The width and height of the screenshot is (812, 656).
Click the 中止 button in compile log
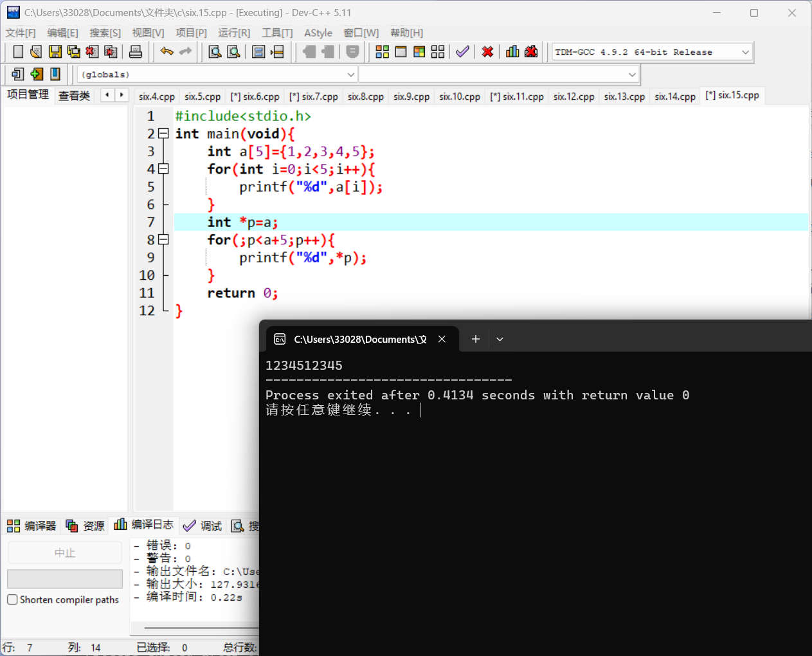tap(65, 552)
